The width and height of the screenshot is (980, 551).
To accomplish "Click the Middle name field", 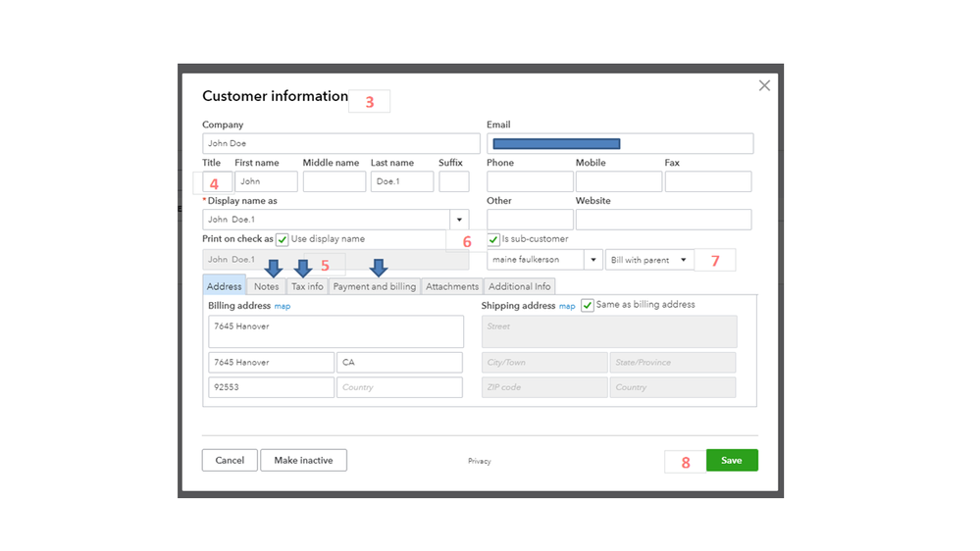I will tap(335, 181).
